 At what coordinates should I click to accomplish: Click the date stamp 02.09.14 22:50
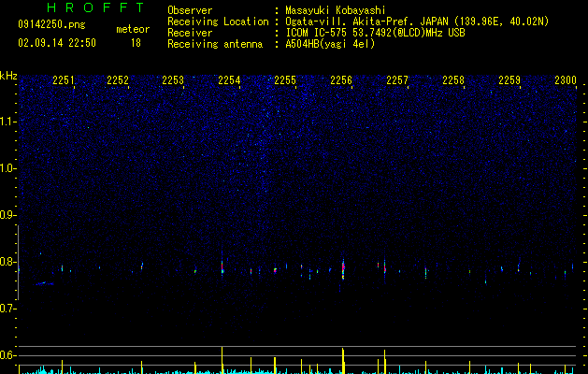[x=57, y=43]
